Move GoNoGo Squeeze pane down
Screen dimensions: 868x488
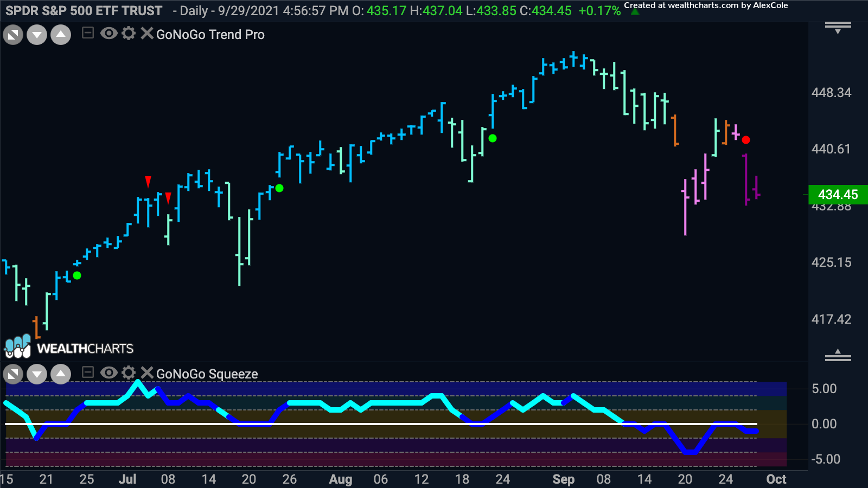[37, 374]
